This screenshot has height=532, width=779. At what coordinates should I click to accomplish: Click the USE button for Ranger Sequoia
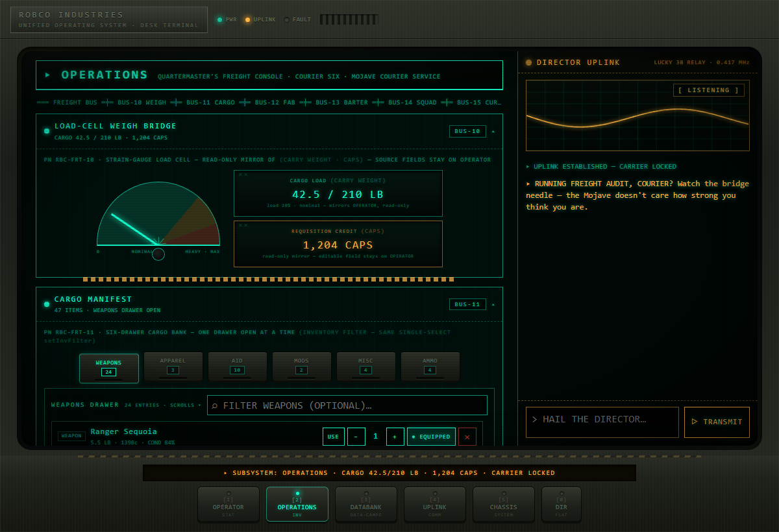click(333, 437)
